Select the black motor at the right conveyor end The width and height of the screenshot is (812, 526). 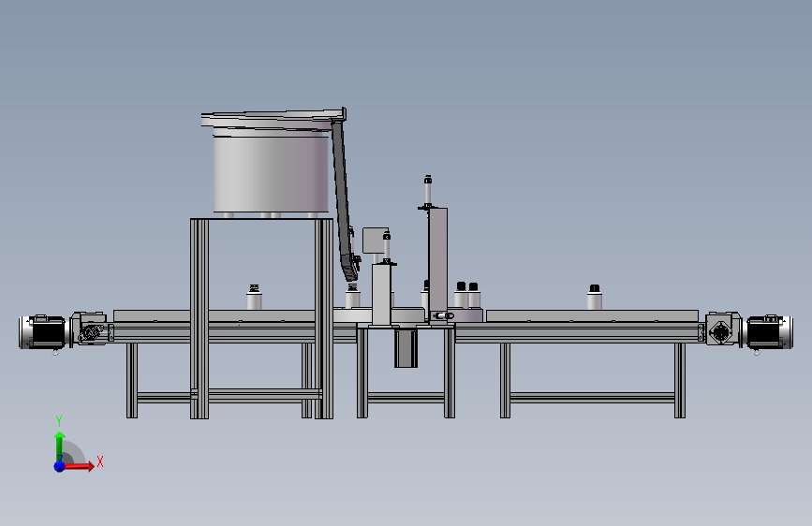click(x=769, y=332)
